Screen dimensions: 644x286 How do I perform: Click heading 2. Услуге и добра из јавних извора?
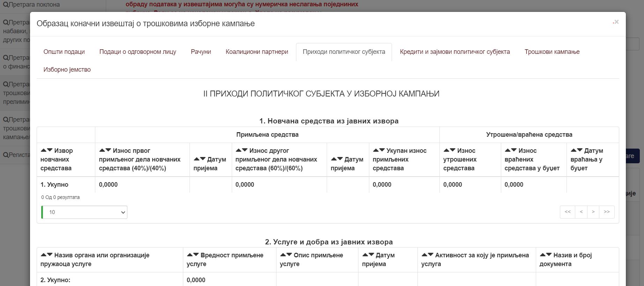(x=329, y=242)
